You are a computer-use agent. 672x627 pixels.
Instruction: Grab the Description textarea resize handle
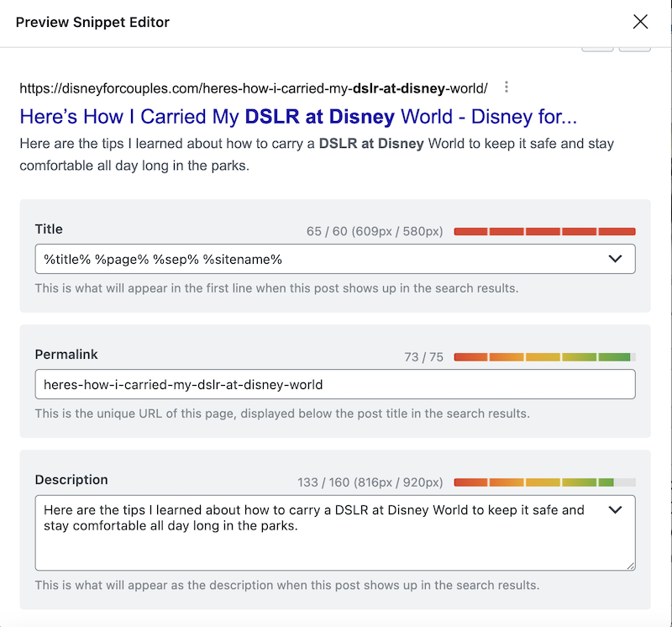[630, 566]
